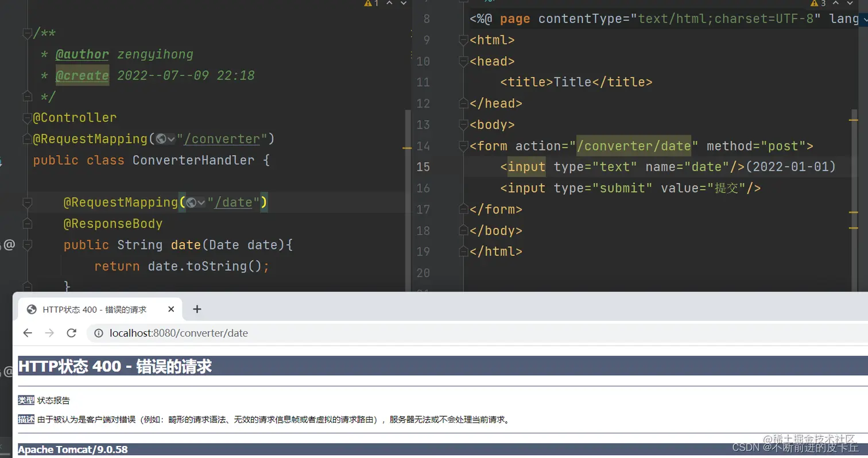Select the HTTP状态 400 - 错误的请求 tab
The height and width of the screenshot is (458, 868).
pos(100,309)
